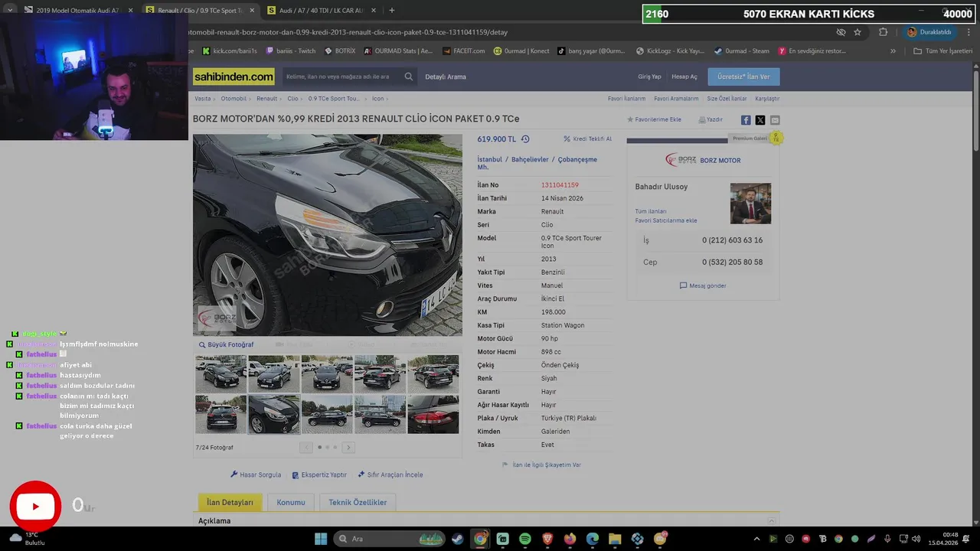Screen dimensions: 980x551
Task: Click the main car photo
Action: (x=328, y=235)
